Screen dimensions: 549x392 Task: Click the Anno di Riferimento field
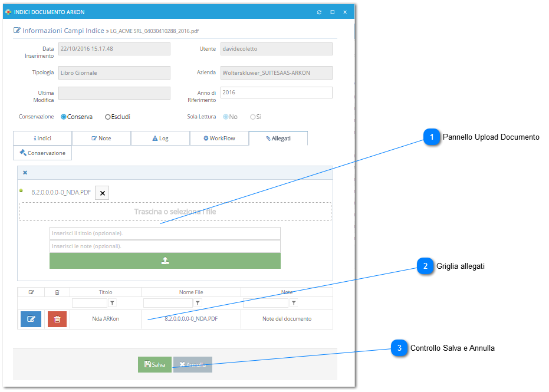click(276, 93)
